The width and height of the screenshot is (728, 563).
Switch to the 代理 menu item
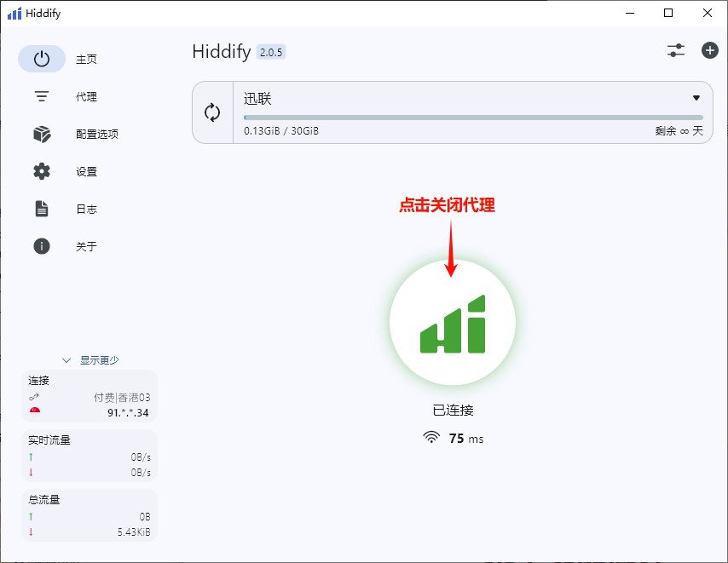click(x=86, y=96)
